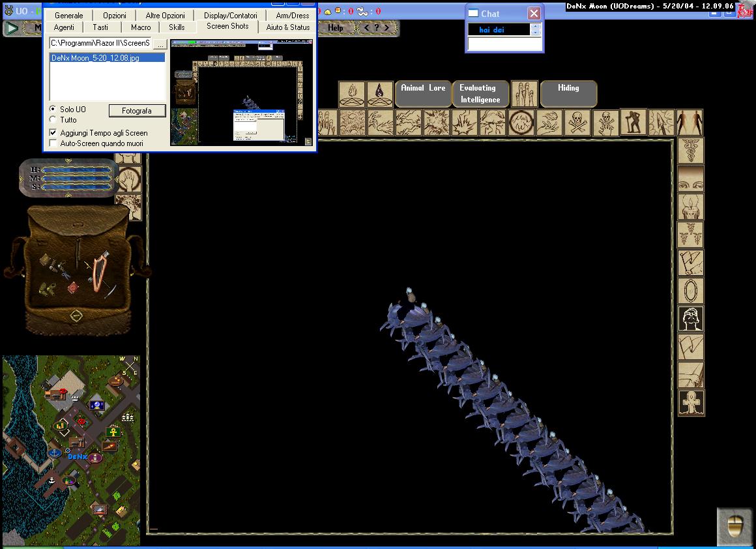Close the Chat window

(x=534, y=14)
